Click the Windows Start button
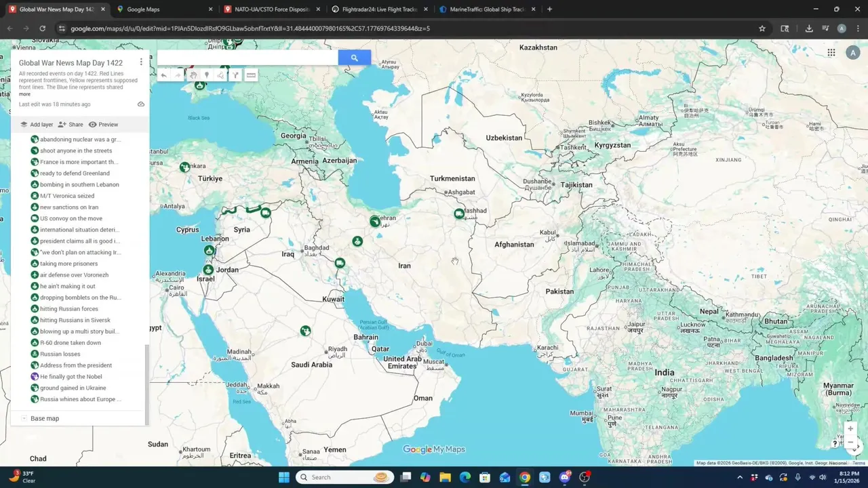The image size is (868, 488). 283,477
